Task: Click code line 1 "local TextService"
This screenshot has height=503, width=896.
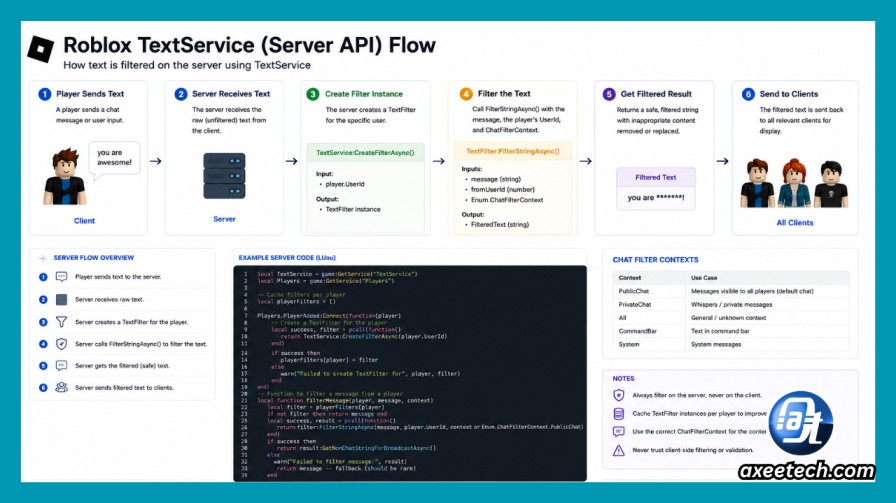Action: (337, 274)
